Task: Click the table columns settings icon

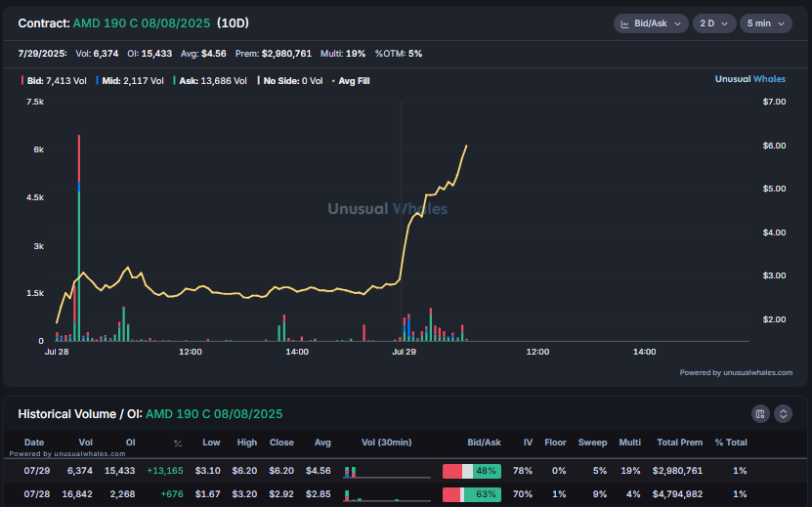Action: click(x=760, y=414)
